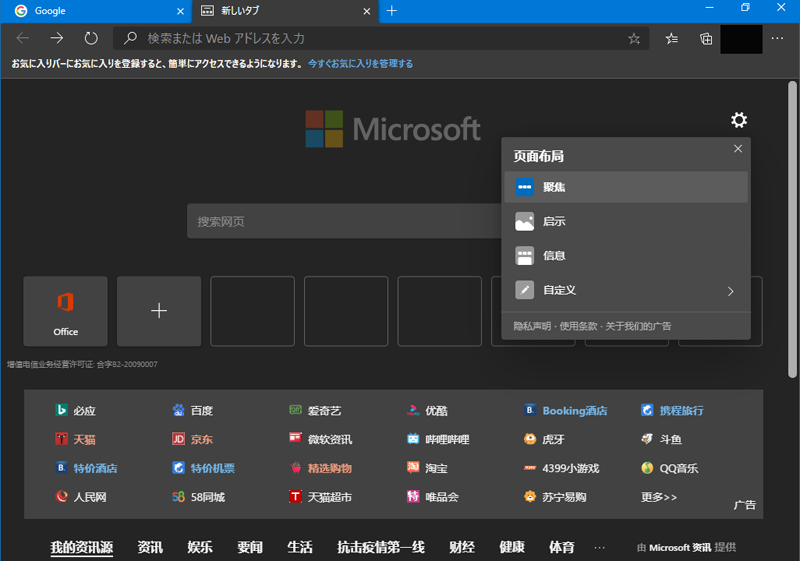Select the 娱乐 news tab

pos(200,547)
